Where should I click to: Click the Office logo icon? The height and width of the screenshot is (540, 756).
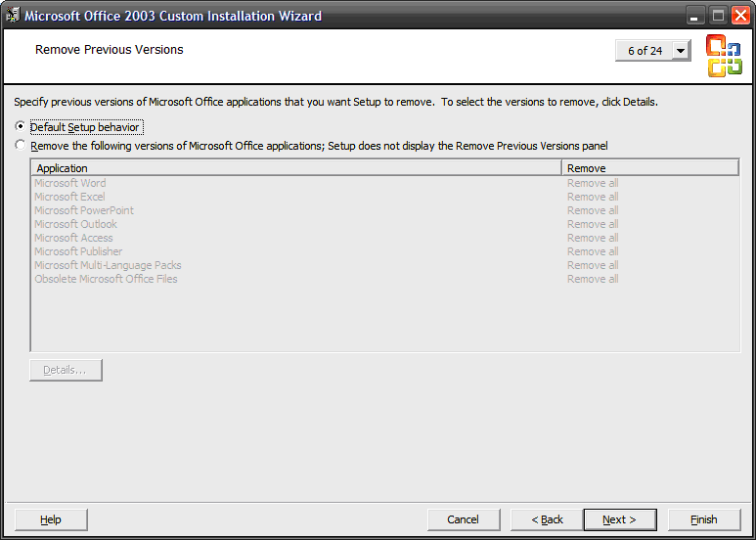(724, 55)
